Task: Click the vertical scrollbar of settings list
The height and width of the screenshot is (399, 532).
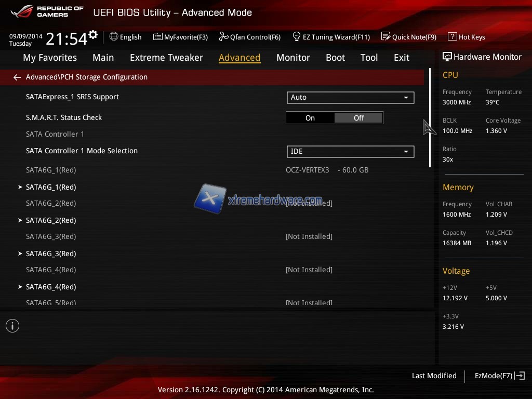Action: point(430,117)
